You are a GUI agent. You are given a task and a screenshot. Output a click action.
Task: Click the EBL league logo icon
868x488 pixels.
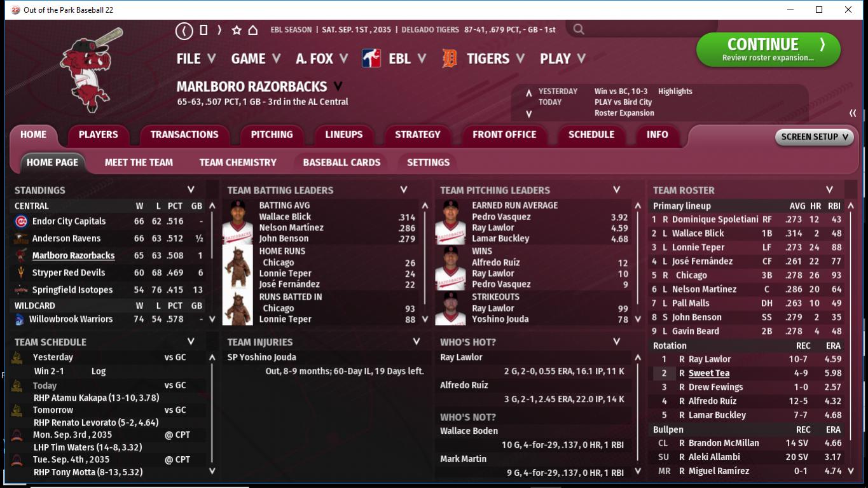coord(371,59)
